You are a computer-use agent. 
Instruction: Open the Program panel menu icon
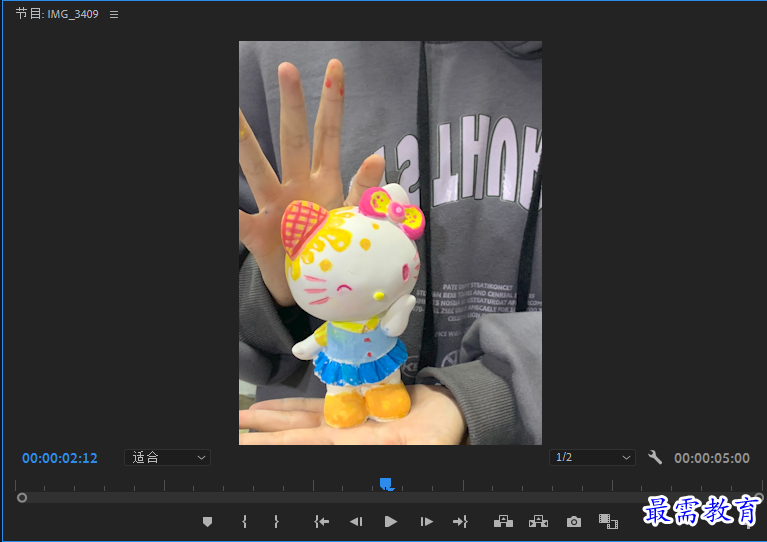click(114, 15)
